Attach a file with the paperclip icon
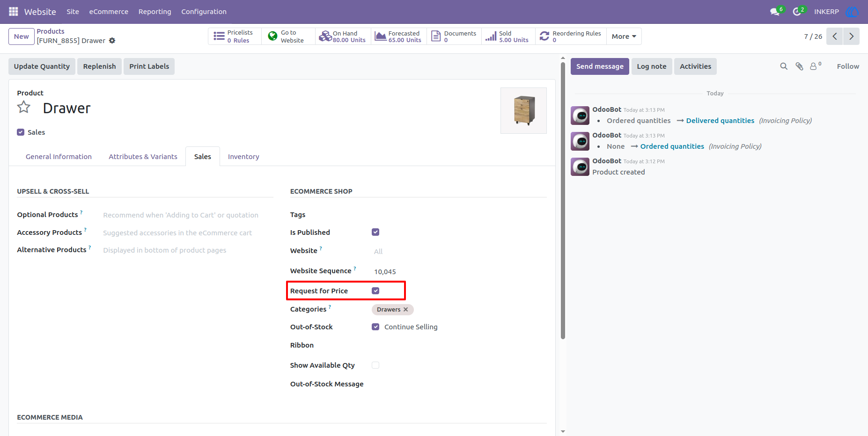 (x=799, y=66)
